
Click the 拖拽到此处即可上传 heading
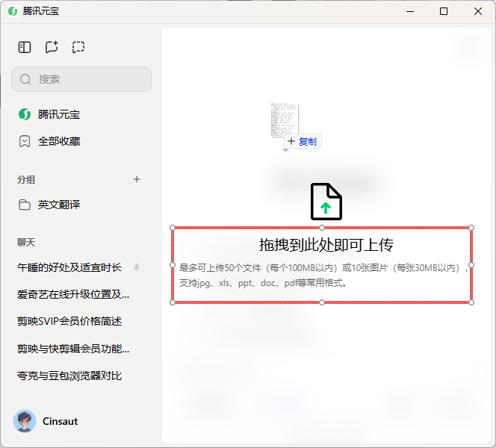click(326, 245)
